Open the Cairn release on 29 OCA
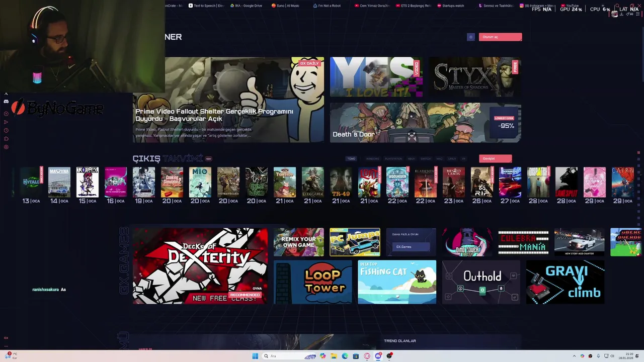Image resolution: width=644 pixels, height=362 pixels. 623,182
